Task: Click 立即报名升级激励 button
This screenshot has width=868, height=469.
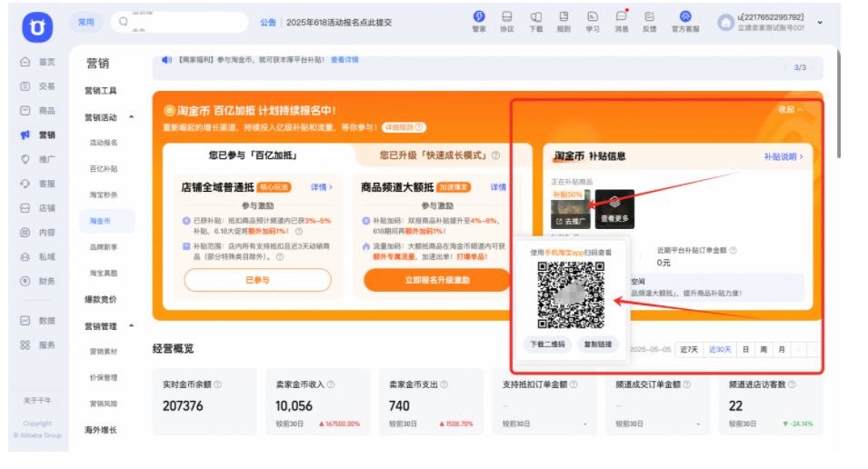Action: [437, 280]
